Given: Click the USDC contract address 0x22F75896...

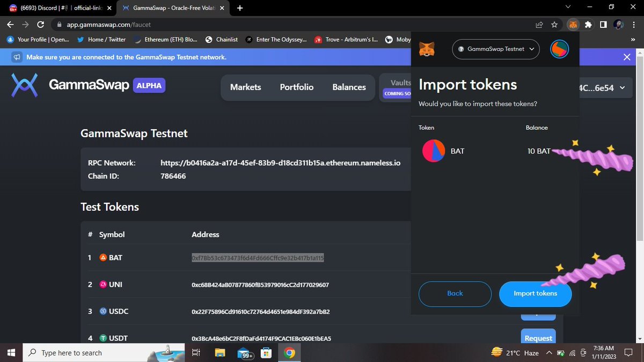Looking at the screenshot, I should 260,312.
